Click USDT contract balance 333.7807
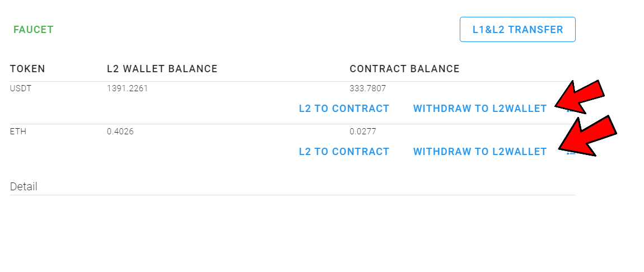The image size is (644, 272). click(368, 88)
